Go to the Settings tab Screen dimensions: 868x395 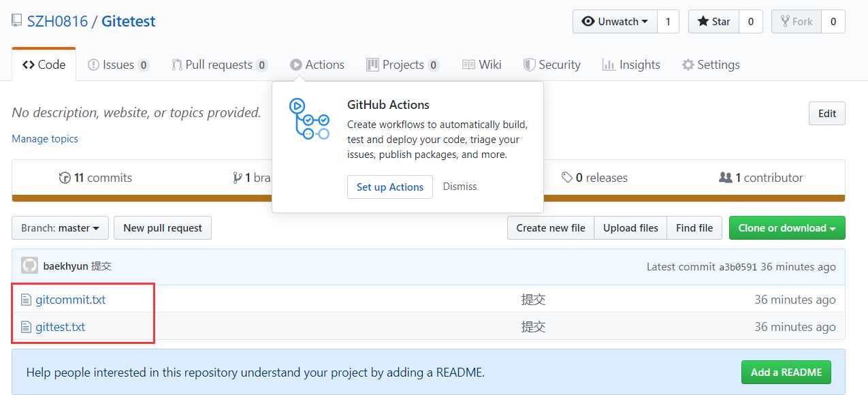click(x=711, y=65)
